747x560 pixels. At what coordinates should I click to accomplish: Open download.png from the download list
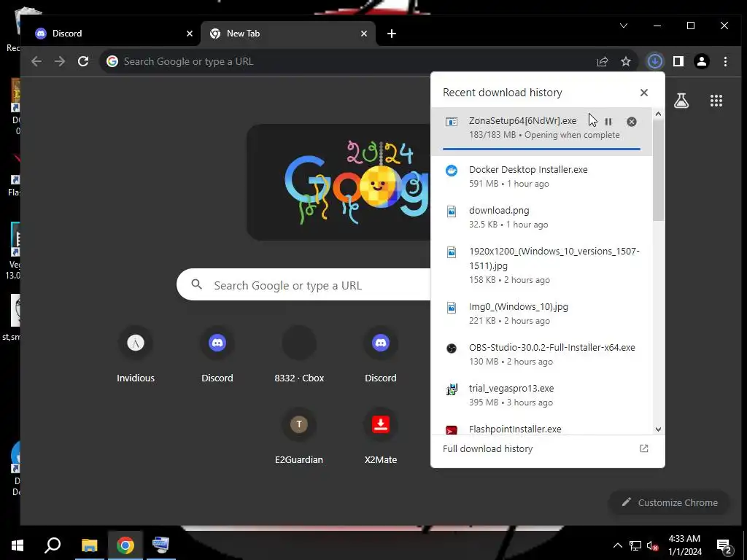pos(541,217)
